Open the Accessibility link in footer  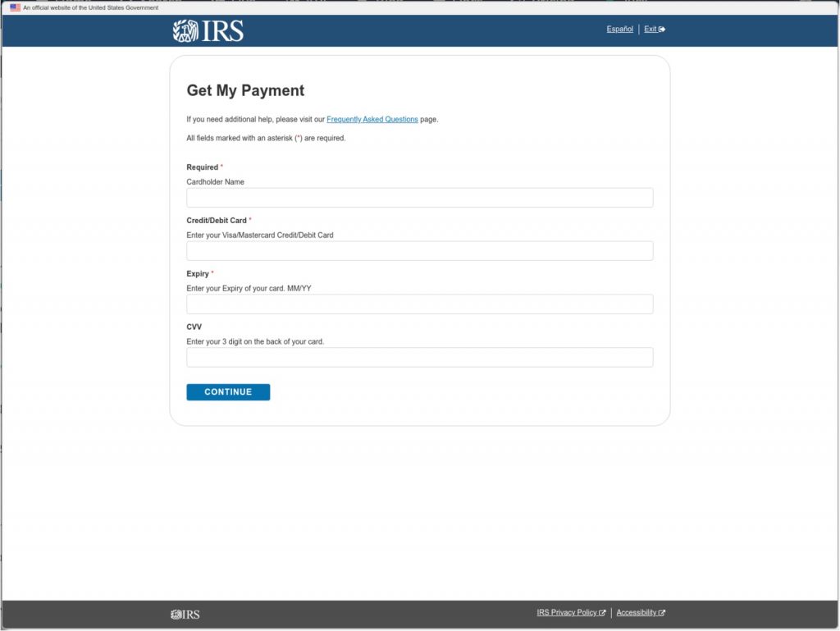(636, 613)
